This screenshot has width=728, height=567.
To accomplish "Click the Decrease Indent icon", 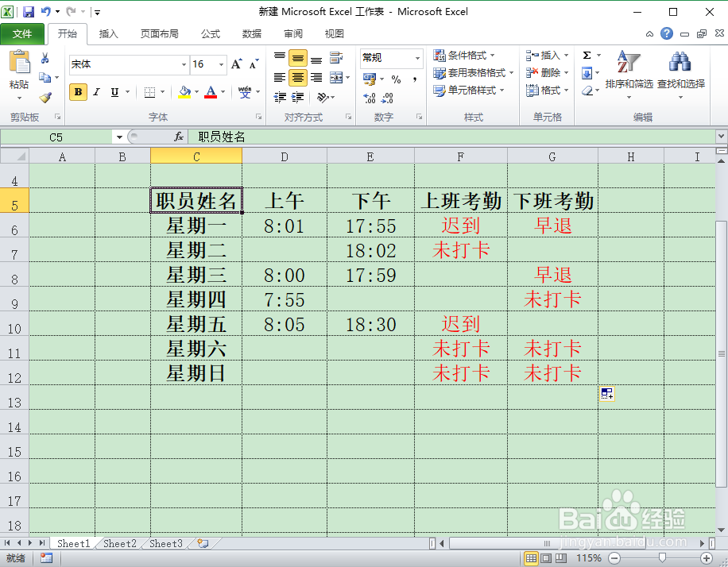I will click(280, 97).
